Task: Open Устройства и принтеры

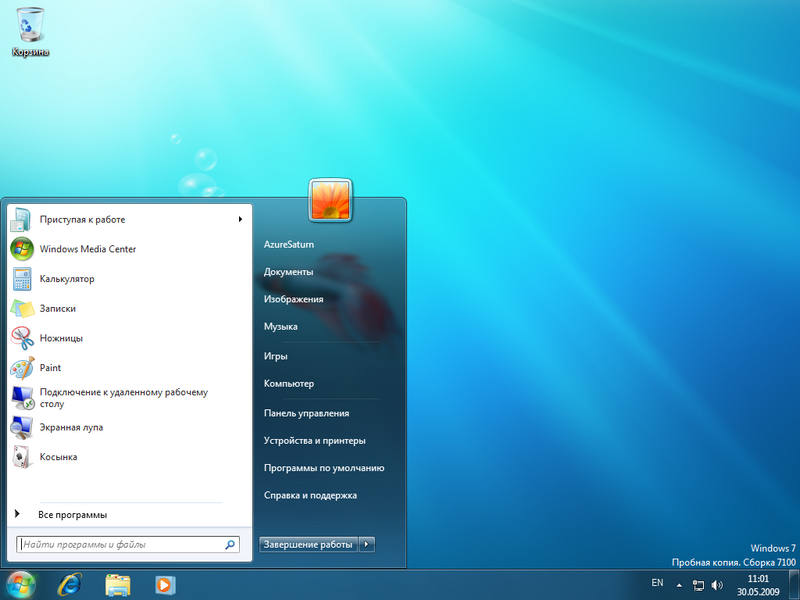Action: (x=314, y=440)
